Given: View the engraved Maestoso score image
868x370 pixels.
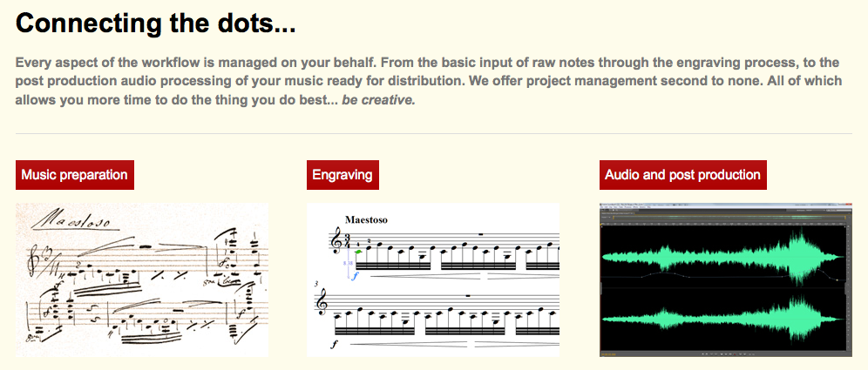Looking at the screenshot, I should tap(433, 279).
